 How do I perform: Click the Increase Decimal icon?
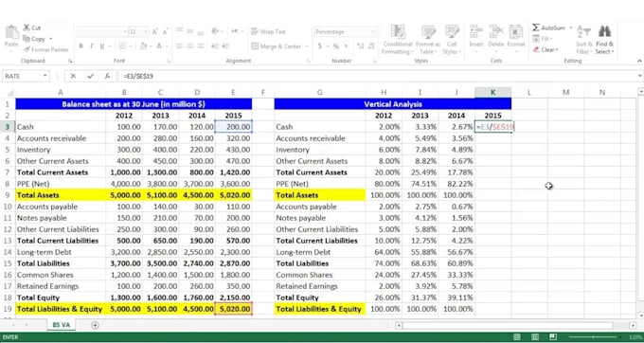360,46
